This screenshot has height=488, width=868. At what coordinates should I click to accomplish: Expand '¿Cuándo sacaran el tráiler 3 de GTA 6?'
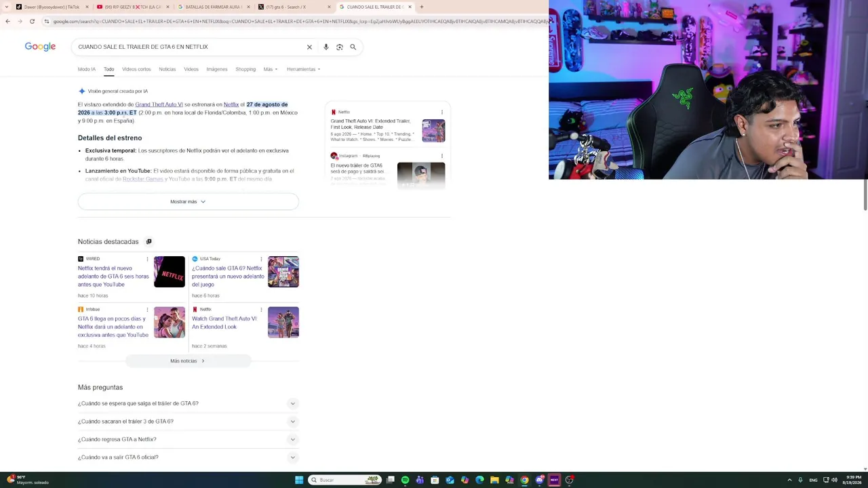point(188,422)
